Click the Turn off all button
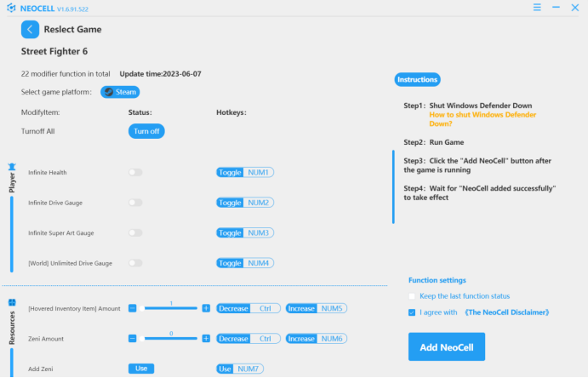 pos(146,131)
